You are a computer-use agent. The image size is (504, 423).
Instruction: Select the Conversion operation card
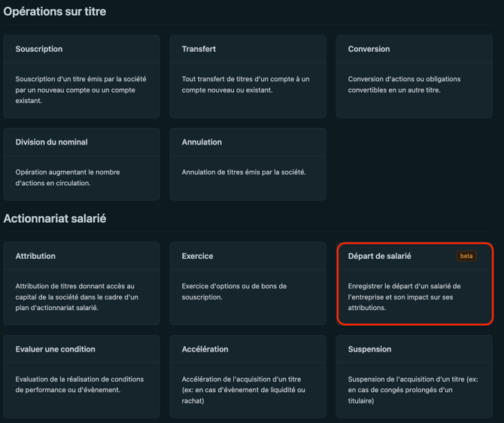(x=414, y=76)
